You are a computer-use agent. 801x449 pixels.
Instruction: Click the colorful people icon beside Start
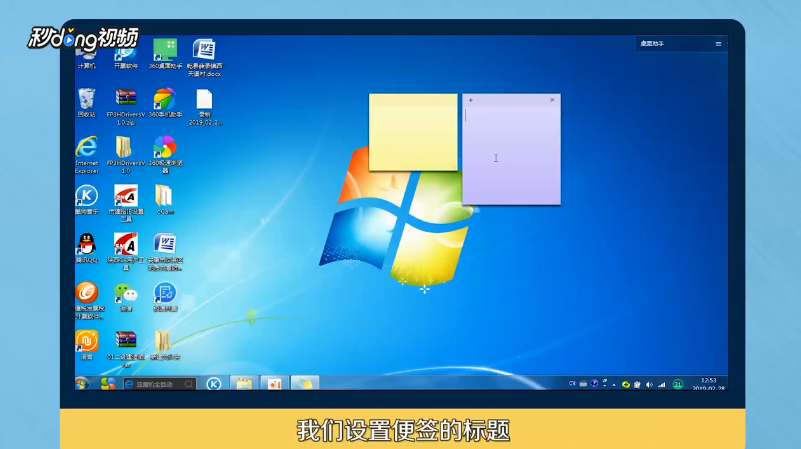point(108,383)
